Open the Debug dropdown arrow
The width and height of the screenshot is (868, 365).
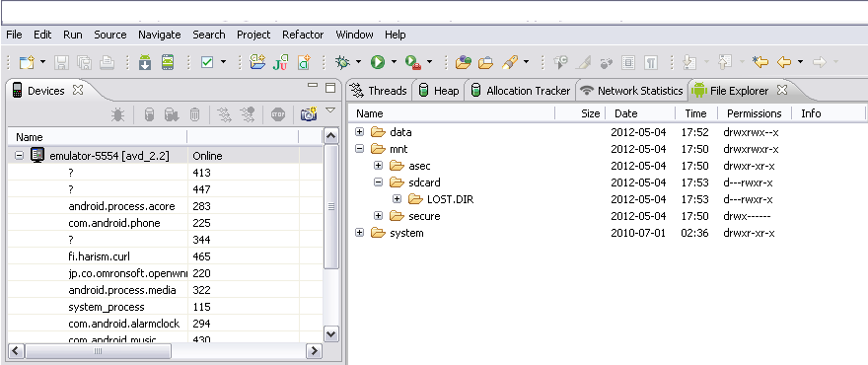pos(358,62)
